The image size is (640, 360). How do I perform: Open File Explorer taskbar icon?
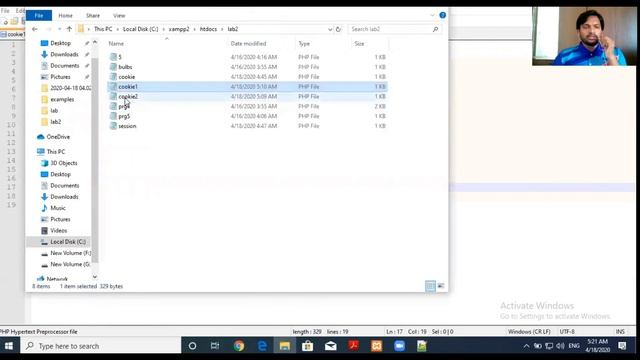pyautogui.click(x=284, y=346)
